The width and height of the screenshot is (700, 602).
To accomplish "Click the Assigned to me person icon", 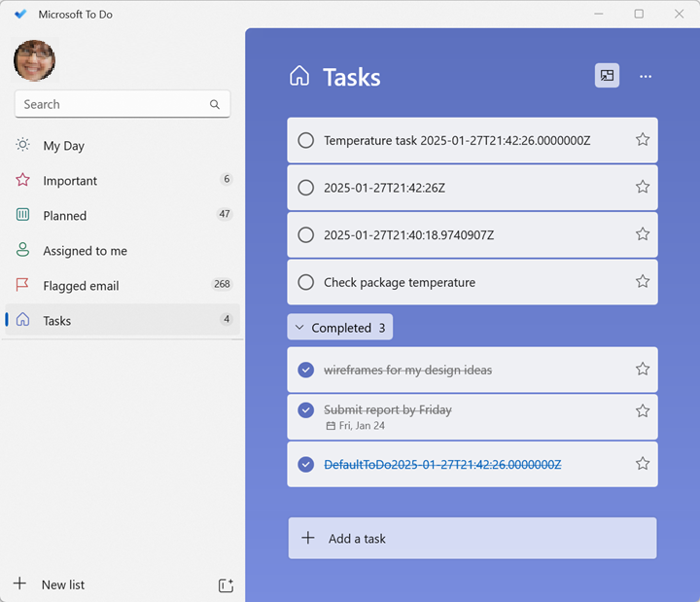I will click(x=22, y=250).
